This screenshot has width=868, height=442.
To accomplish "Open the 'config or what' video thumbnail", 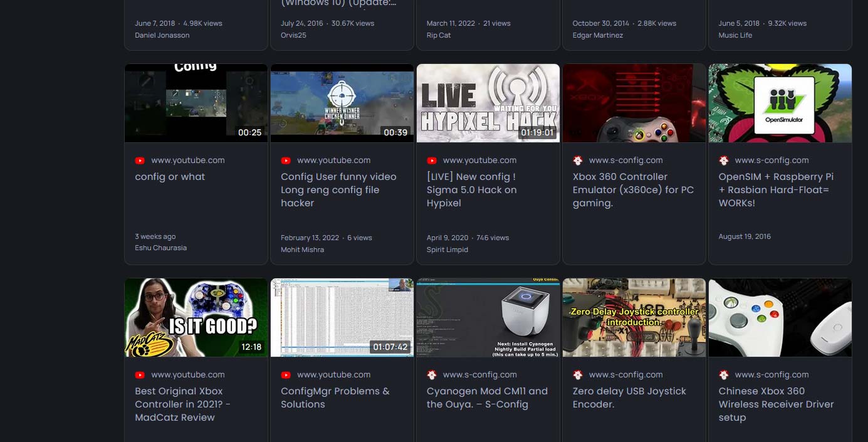I will (x=196, y=103).
